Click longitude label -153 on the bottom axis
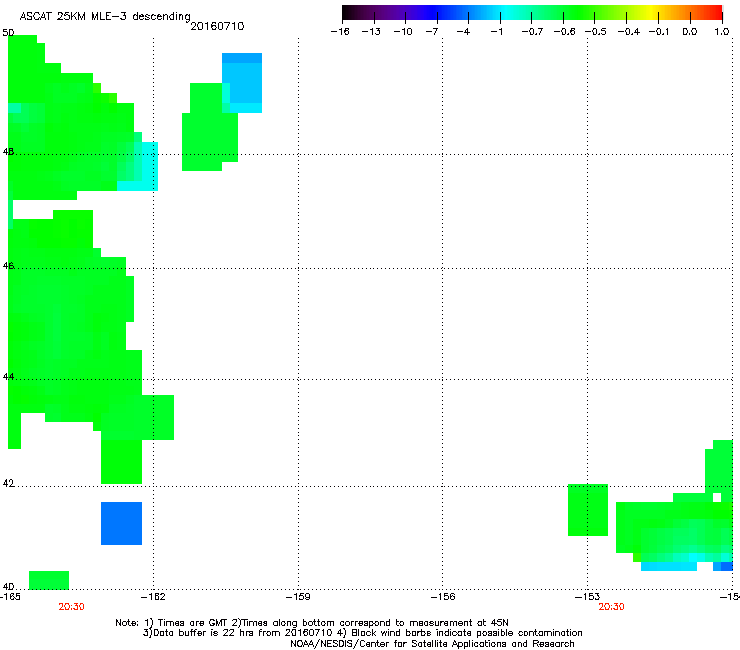The width and height of the screenshot is (740, 650). coord(587,597)
